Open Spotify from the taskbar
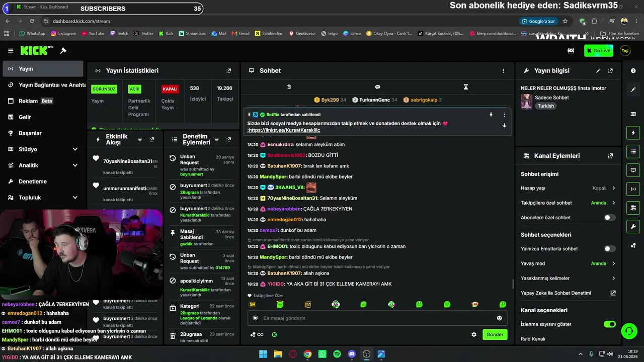The height and width of the screenshot is (362, 644). pos(337,354)
